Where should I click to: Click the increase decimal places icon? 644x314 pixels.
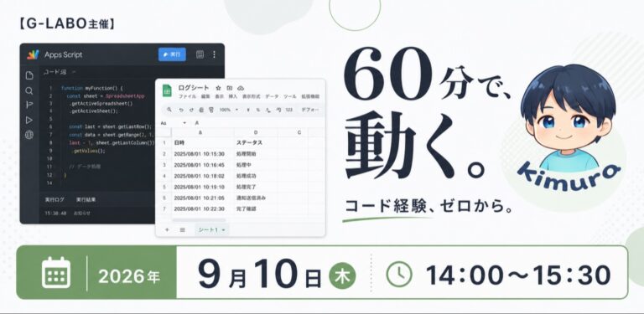278,110
